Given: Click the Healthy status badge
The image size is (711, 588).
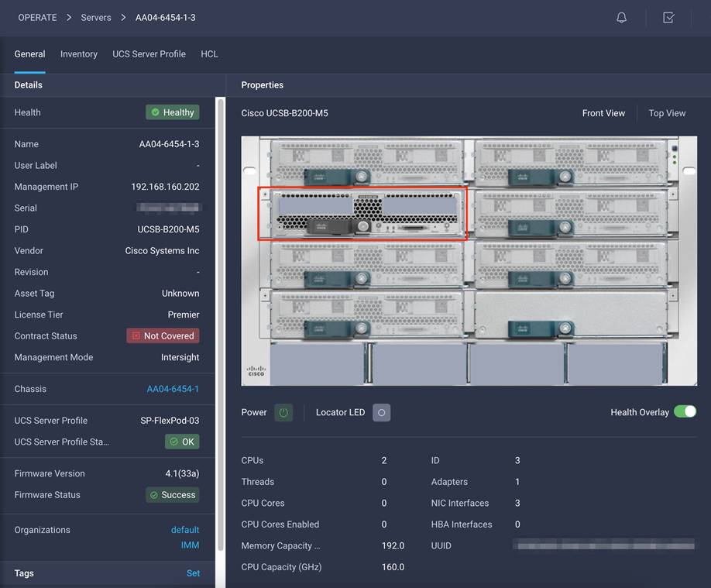Looking at the screenshot, I should point(173,112).
